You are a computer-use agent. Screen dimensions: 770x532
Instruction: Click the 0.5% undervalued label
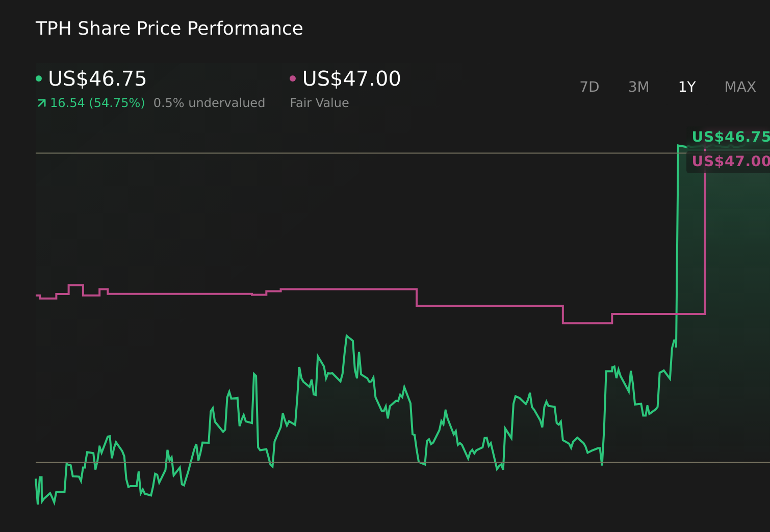[210, 102]
